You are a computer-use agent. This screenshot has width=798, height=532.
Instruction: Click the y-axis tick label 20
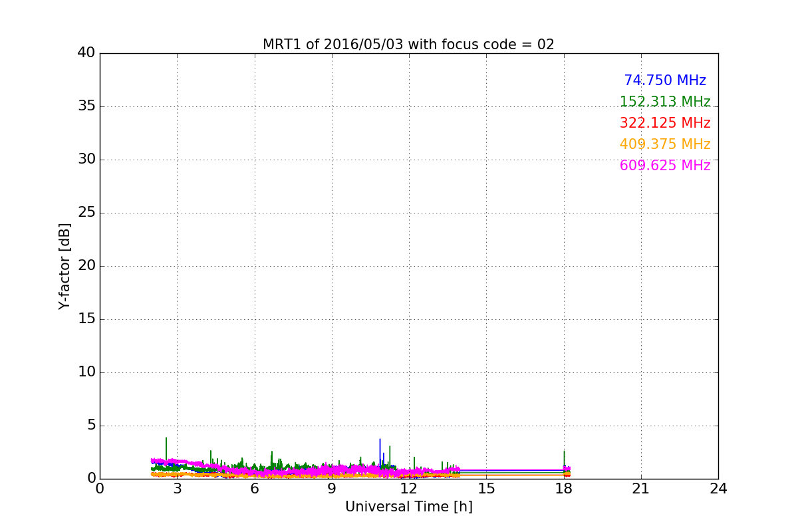(86, 266)
